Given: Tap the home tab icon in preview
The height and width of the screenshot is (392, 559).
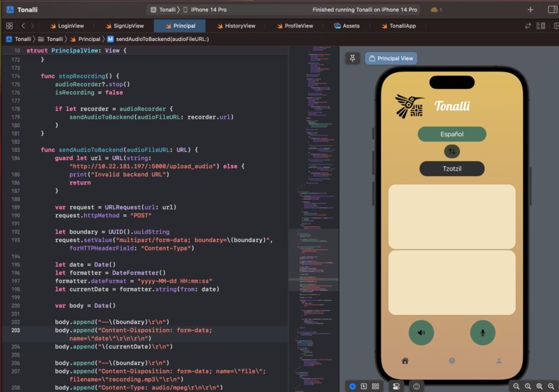Looking at the screenshot, I should tap(405, 361).
